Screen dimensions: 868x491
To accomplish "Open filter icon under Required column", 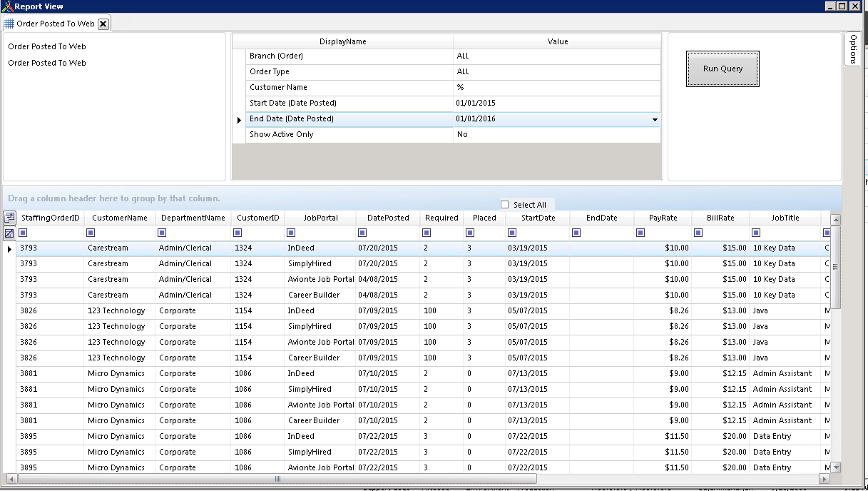I will click(427, 233).
